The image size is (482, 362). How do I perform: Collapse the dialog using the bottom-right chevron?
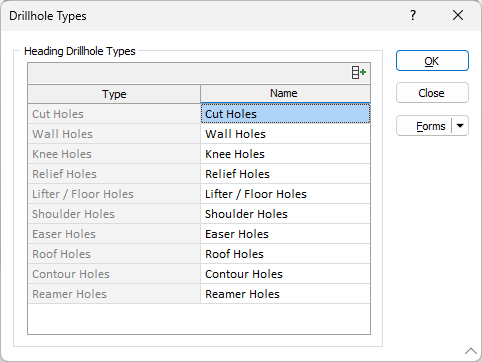click(471, 351)
